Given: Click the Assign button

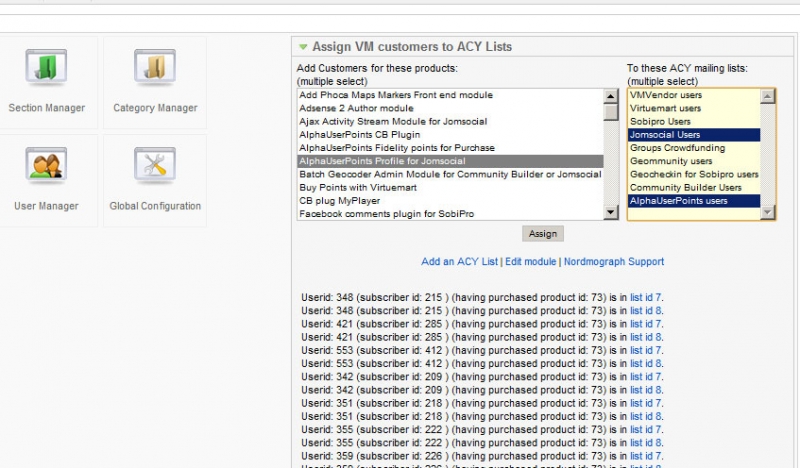Looking at the screenshot, I should pos(543,234).
